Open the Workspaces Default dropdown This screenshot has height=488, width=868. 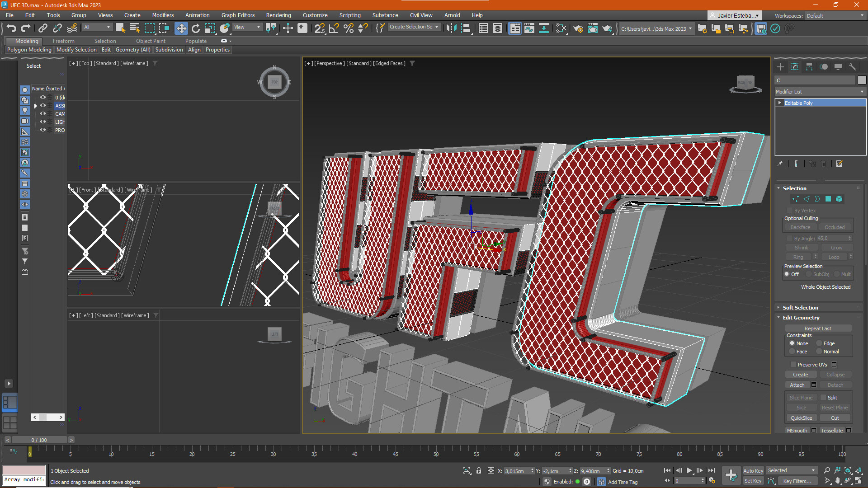tap(835, 15)
